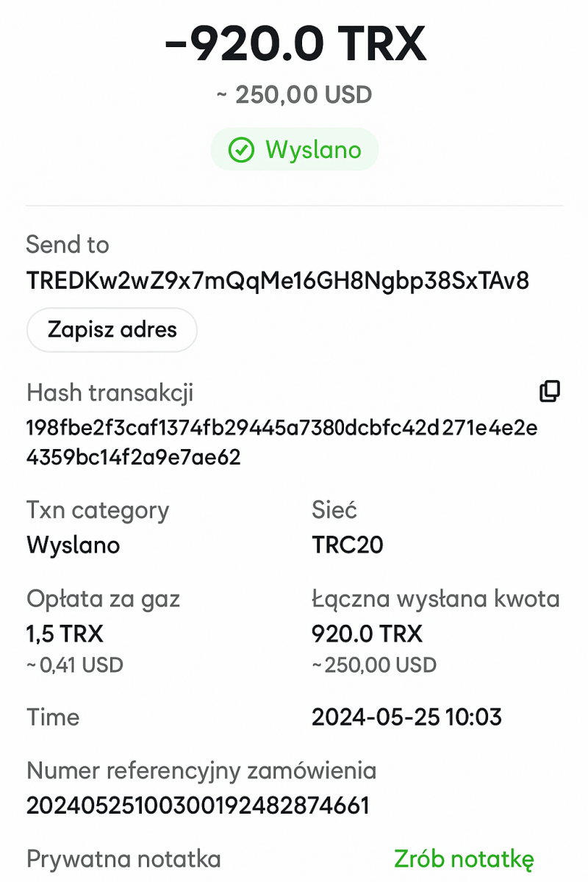Copy the transaction hash using copy icon

click(x=550, y=392)
